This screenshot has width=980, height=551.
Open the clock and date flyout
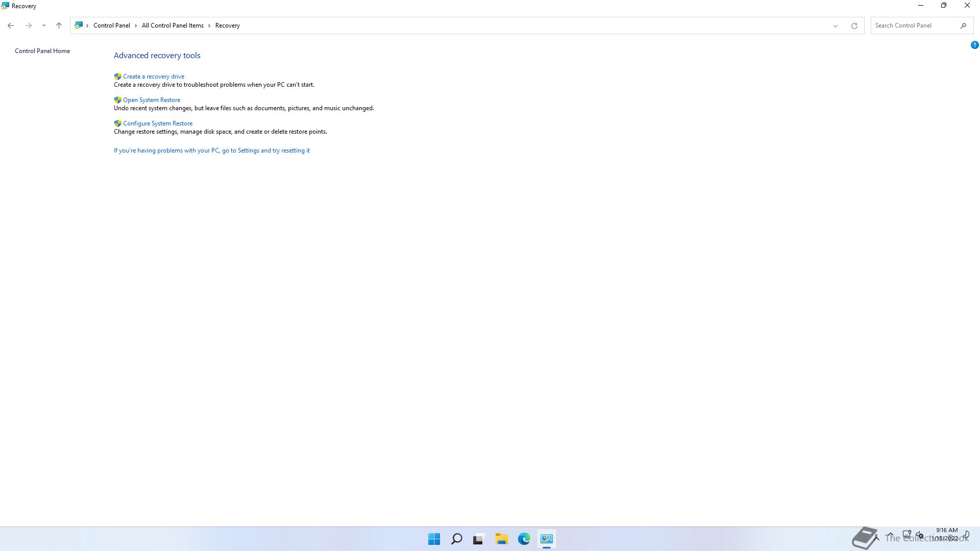(x=946, y=534)
